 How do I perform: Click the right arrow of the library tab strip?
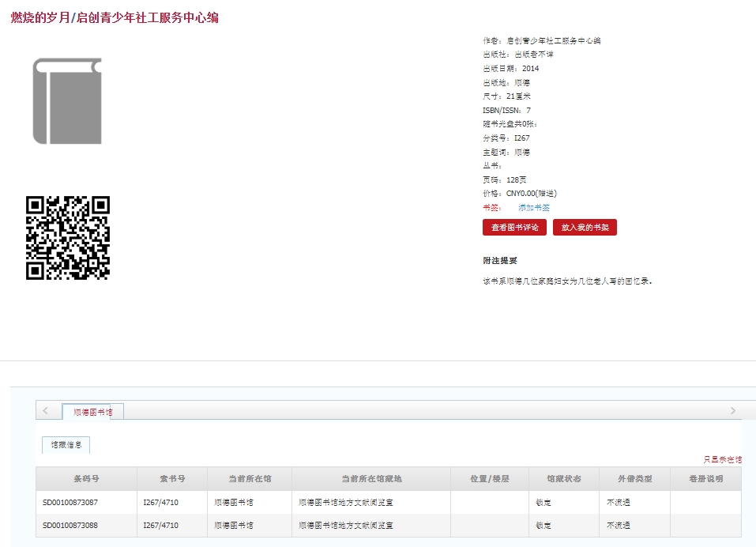click(732, 411)
